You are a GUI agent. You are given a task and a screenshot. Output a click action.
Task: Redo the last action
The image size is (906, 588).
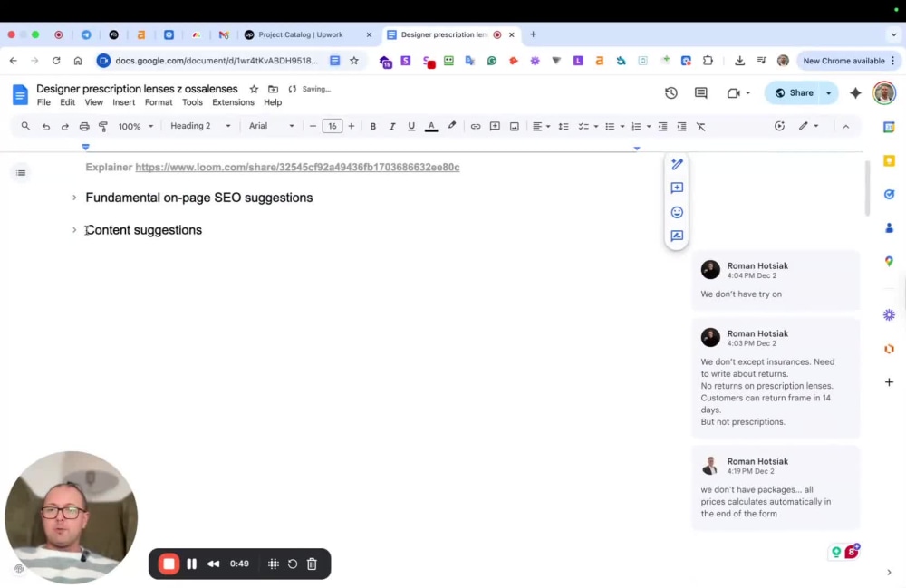pyautogui.click(x=64, y=127)
